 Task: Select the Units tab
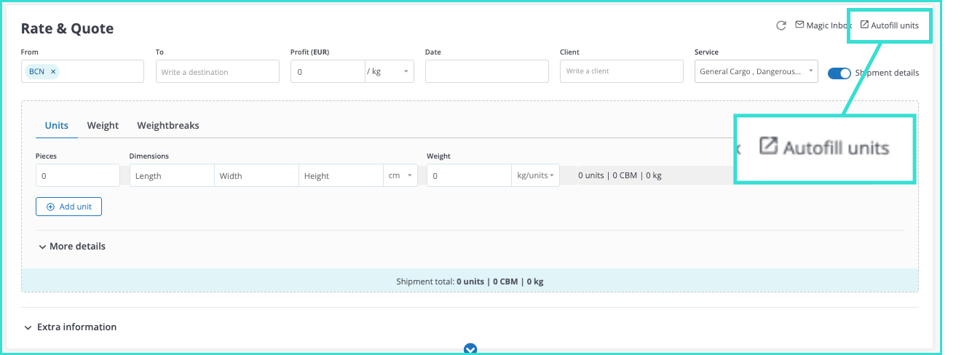[x=57, y=125]
